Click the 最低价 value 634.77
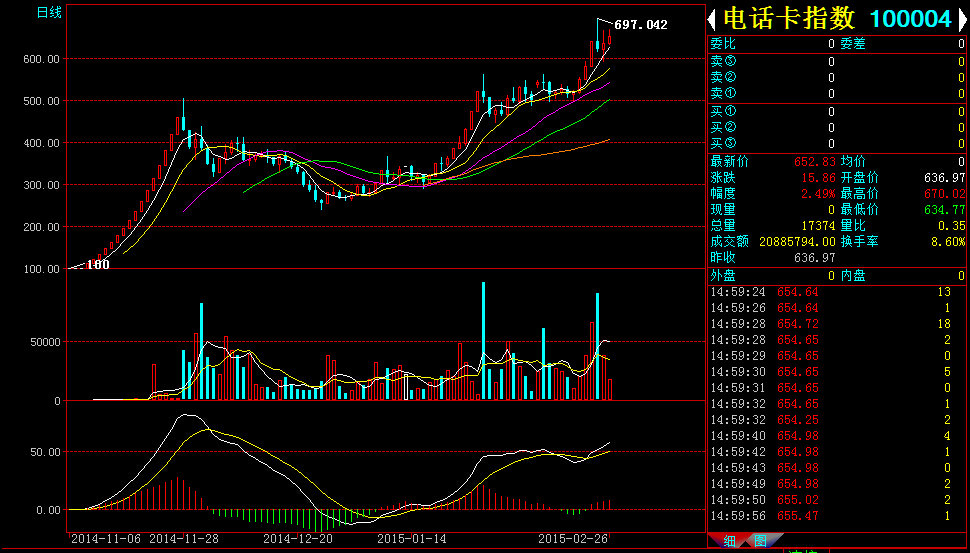970x553 pixels. point(945,210)
